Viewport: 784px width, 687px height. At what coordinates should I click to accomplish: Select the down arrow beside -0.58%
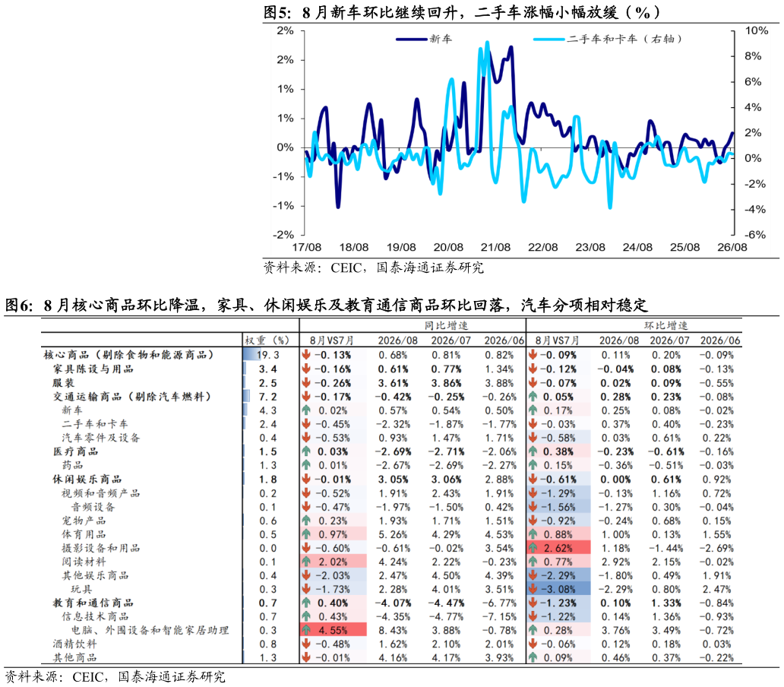(x=533, y=438)
